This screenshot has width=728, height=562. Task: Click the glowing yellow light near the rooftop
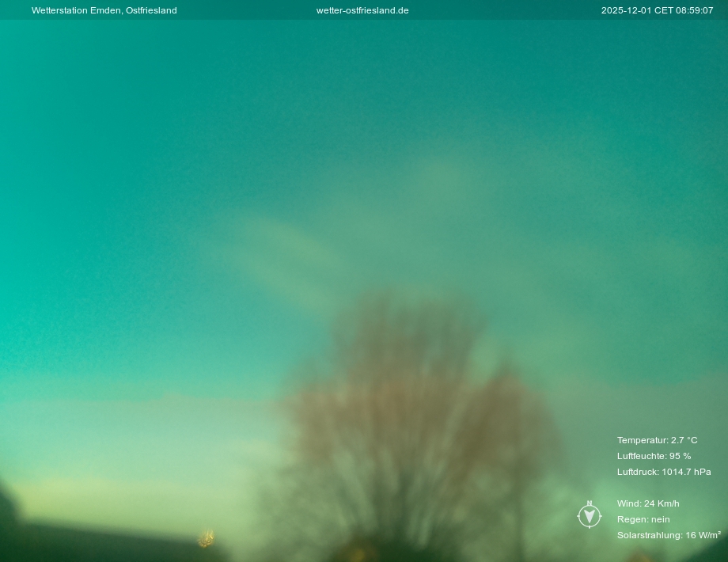point(206,539)
